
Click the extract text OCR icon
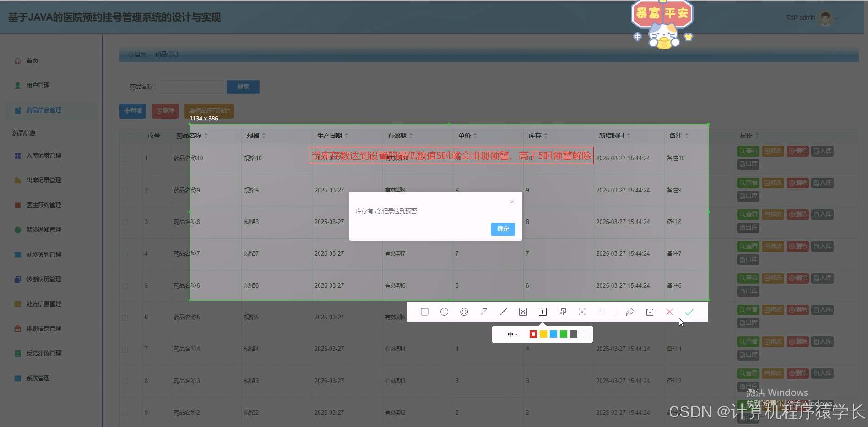[x=582, y=312]
